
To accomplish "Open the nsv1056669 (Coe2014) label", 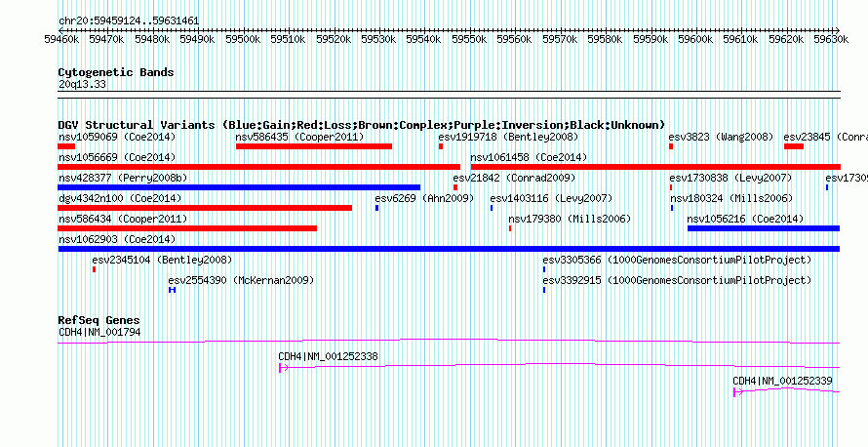I will click(117, 157).
